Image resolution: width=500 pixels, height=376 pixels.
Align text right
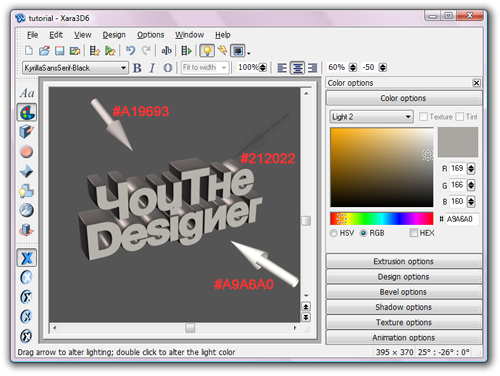click(312, 68)
